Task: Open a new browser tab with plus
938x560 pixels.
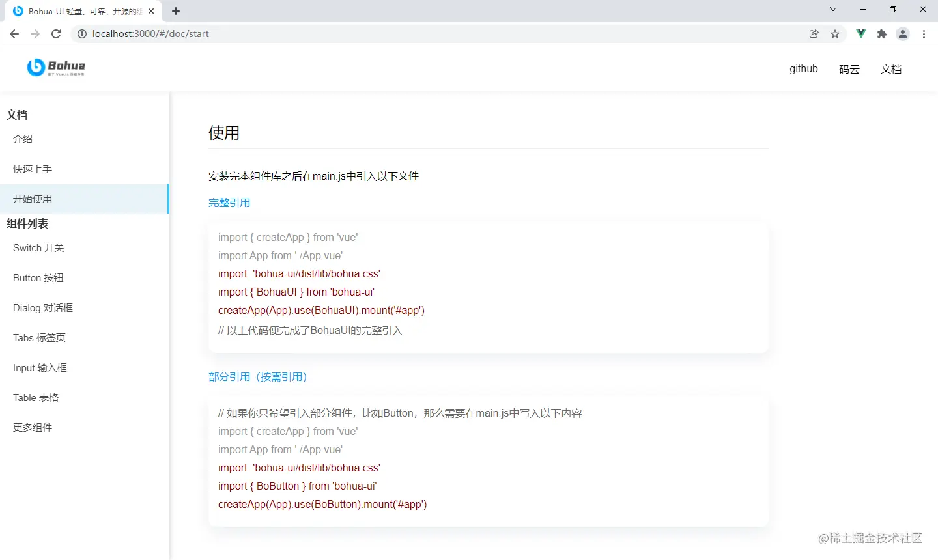Action: click(176, 11)
